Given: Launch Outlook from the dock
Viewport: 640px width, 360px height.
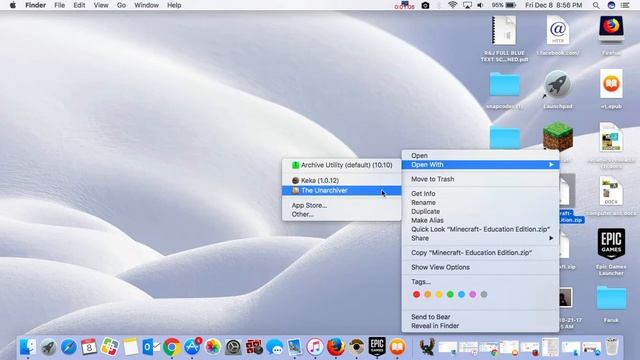Looking at the screenshot, I should [151, 347].
